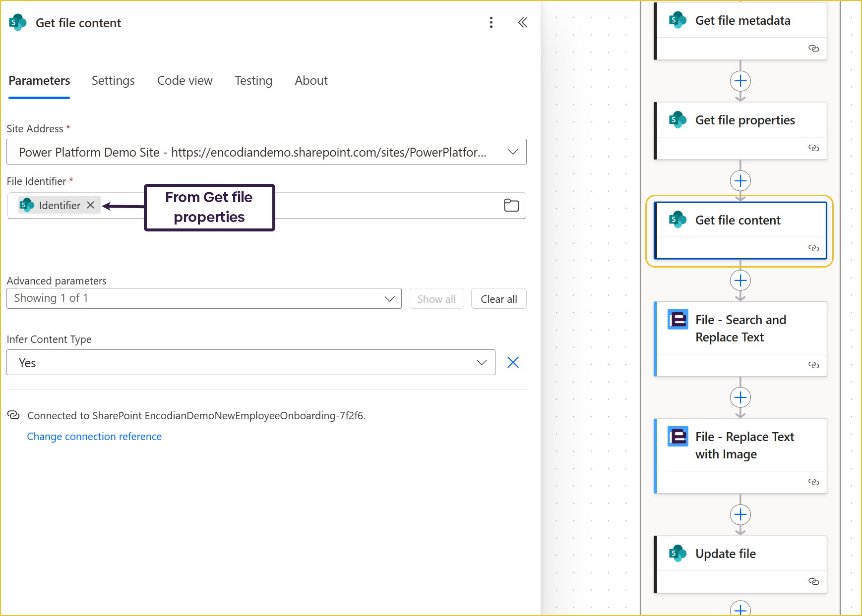The image size is (862, 616).
Task: Click connection link icon on Update file card
Action: tap(813, 582)
